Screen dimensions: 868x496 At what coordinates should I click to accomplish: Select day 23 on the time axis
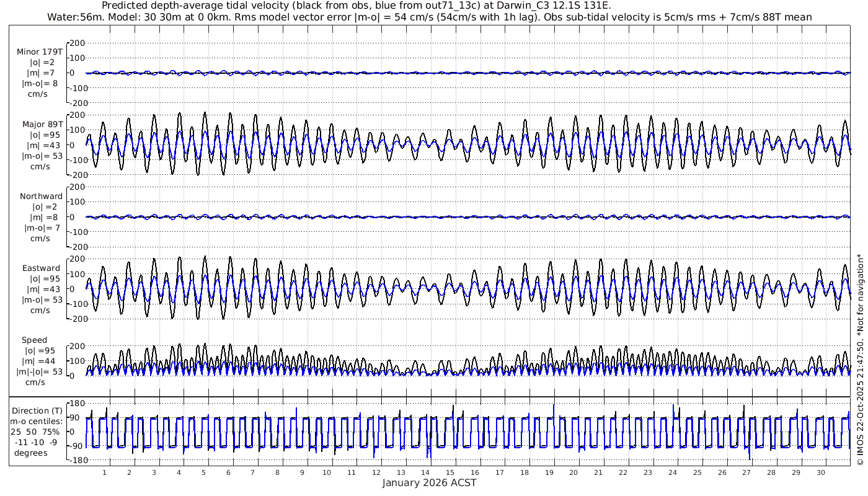click(648, 472)
